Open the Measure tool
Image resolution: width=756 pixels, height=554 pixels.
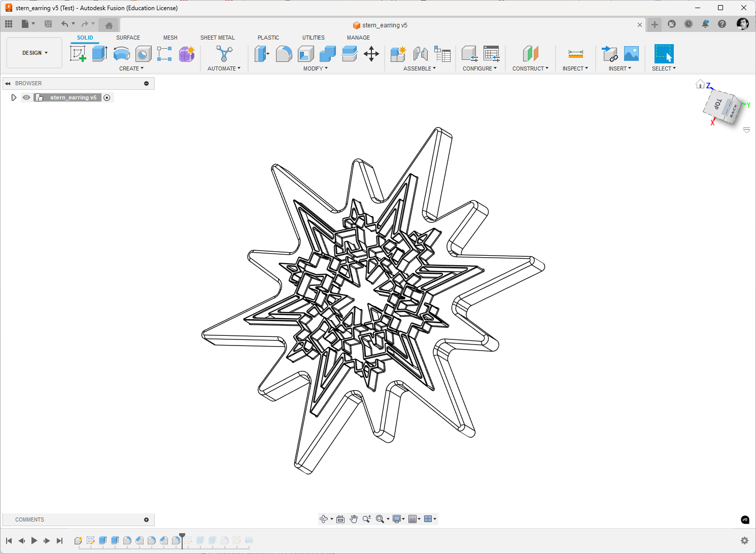coord(575,53)
